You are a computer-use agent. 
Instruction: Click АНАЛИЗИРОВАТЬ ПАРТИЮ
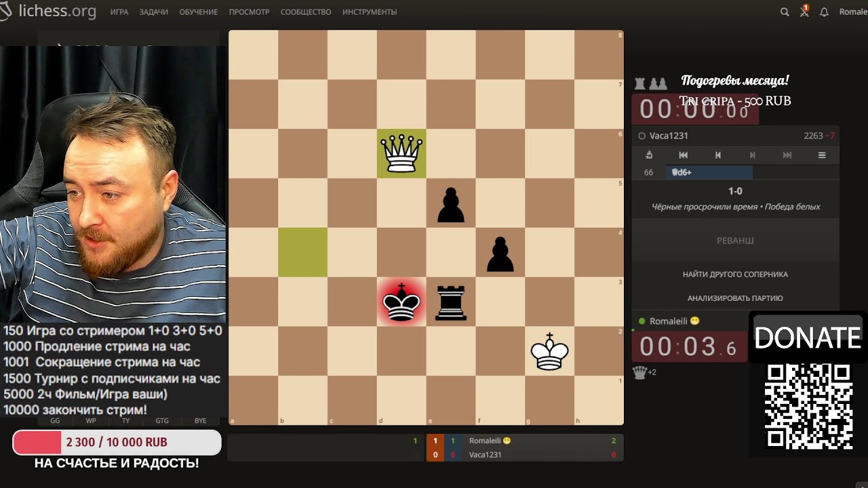[735, 298]
